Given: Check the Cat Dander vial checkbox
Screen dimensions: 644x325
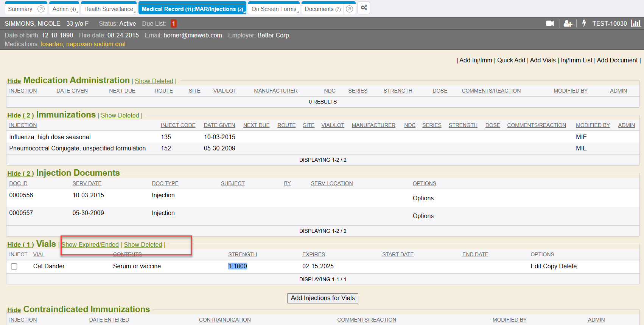Looking at the screenshot, I should click(x=14, y=266).
